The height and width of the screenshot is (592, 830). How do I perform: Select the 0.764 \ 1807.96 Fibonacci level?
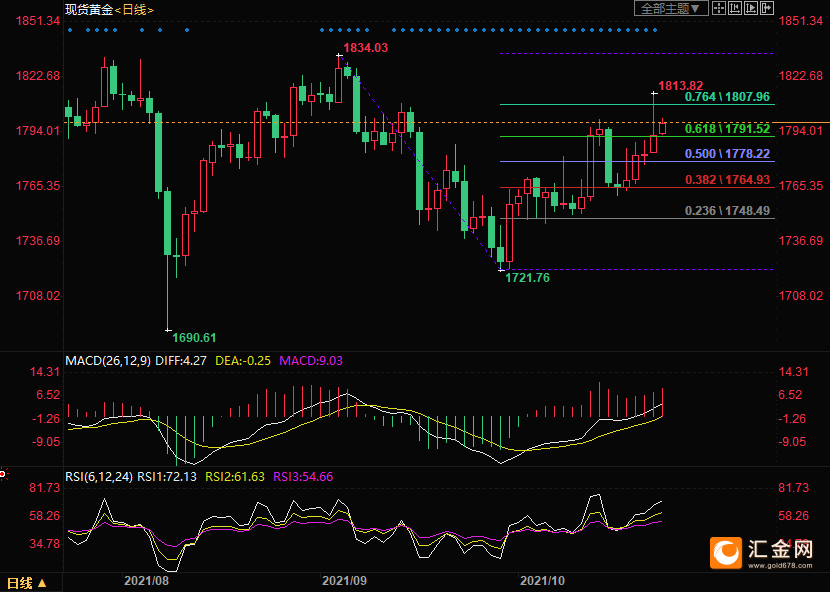[x=727, y=97]
